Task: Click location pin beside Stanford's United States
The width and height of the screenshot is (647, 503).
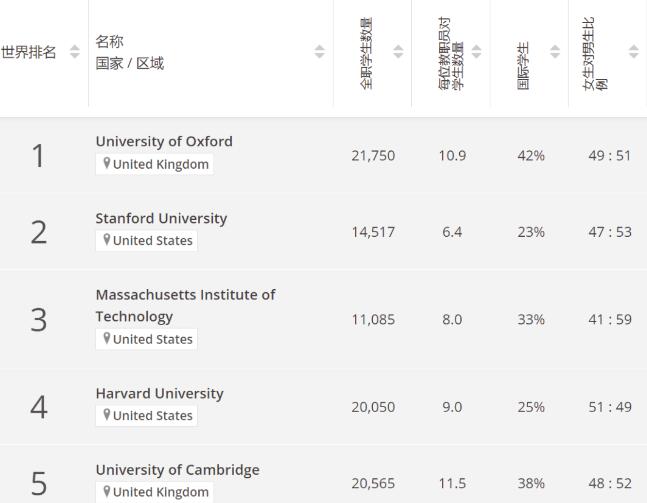Action: [x=106, y=241]
